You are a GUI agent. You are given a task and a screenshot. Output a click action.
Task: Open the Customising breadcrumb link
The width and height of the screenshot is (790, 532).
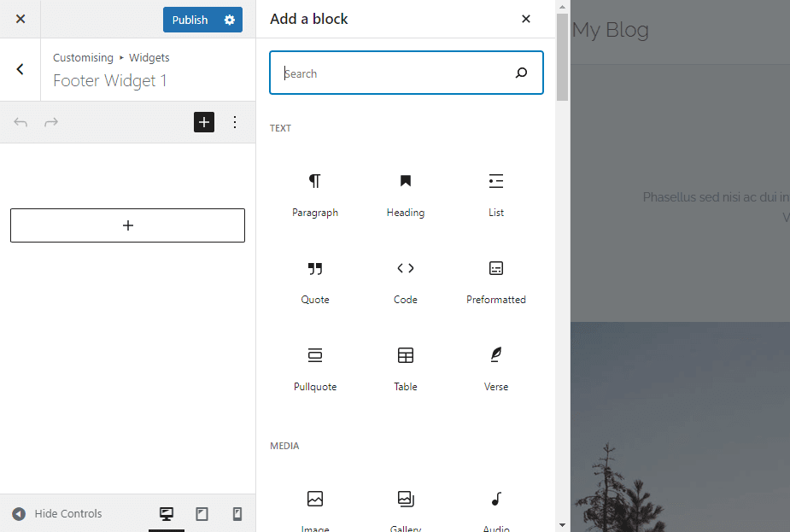(x=83, y=57)
